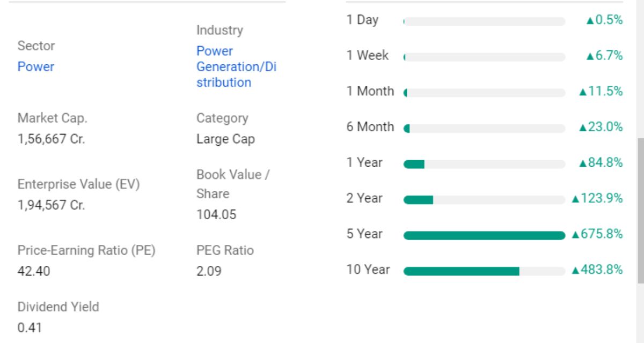Viewport: 644px width, 343px height.
Task: Click the 675.8% five-year return value
Action: click(x=601, y=234)
